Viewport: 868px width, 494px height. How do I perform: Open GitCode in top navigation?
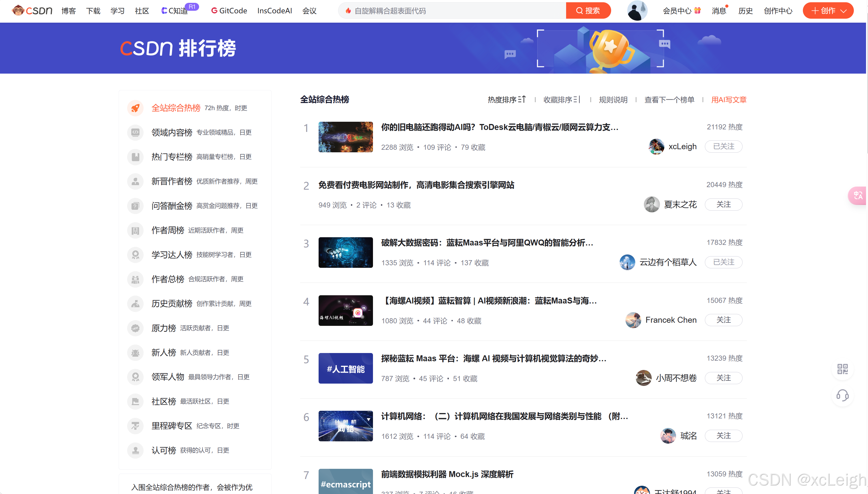click(x=229, y=11)
